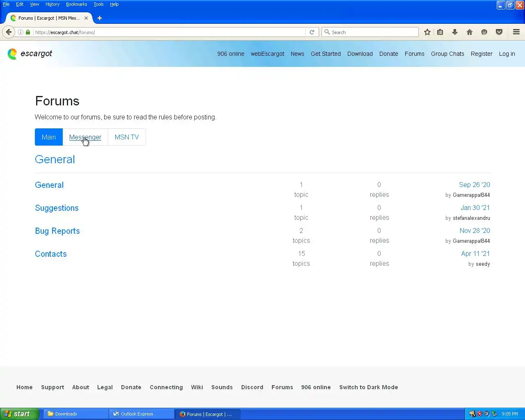Switch to Downloads window in the taskbar
This screenshot has width=525, height=420.
[x=75, y=414]
